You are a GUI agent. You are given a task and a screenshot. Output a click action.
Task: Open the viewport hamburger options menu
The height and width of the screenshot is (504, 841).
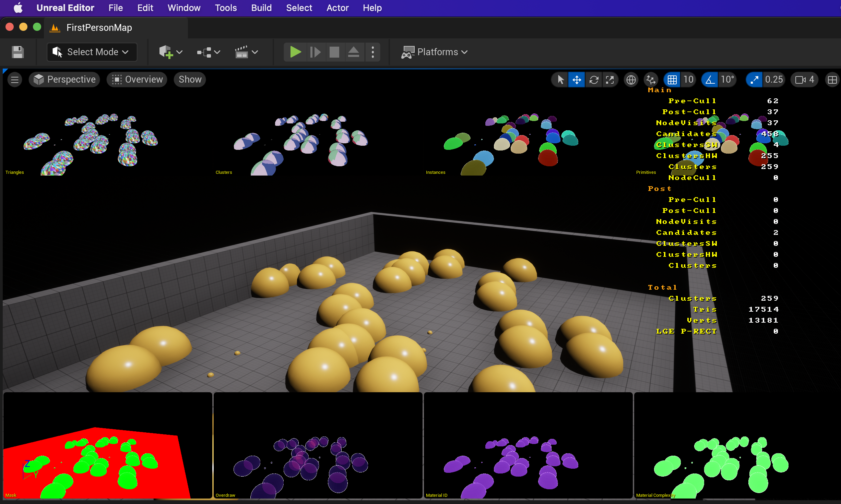[x=15, y=80]
